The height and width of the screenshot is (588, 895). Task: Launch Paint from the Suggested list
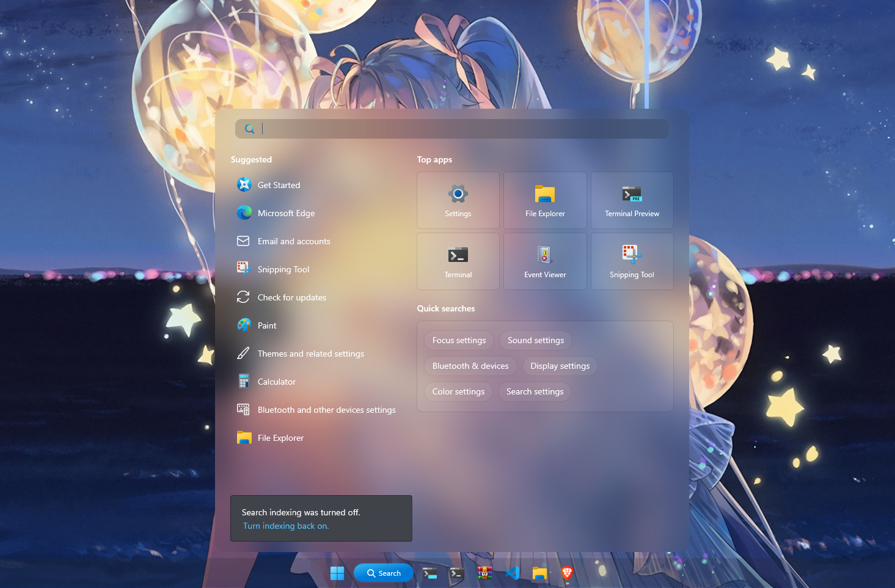click(x=315, y=325)
